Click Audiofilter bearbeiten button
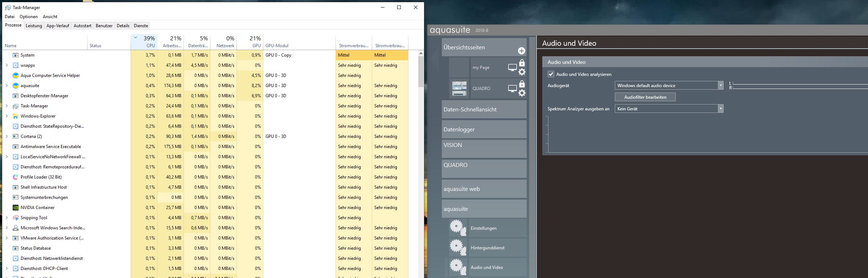This screenshot has width=868, height=278. coord(645,97)
